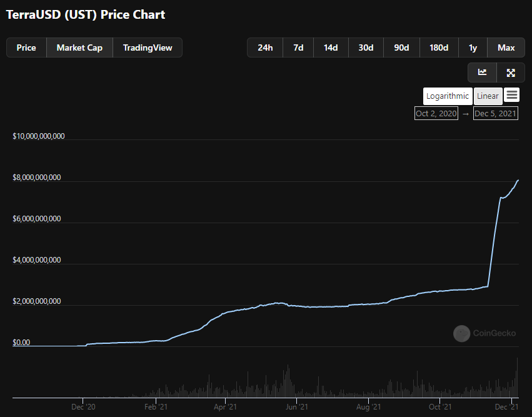The image size is (532, 417).
Task: Switch chart scale to Logarithmic
Action: (447, 96)
